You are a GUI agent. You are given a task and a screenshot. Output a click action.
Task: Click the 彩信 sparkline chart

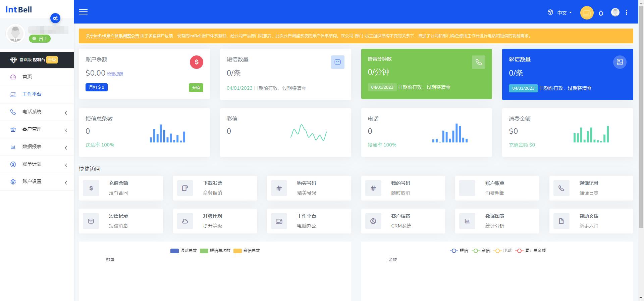pos(309,133)
